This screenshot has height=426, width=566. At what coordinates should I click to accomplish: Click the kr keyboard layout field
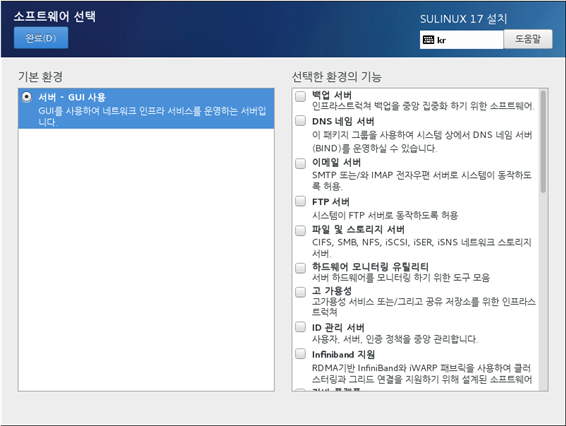pos(461,40)
